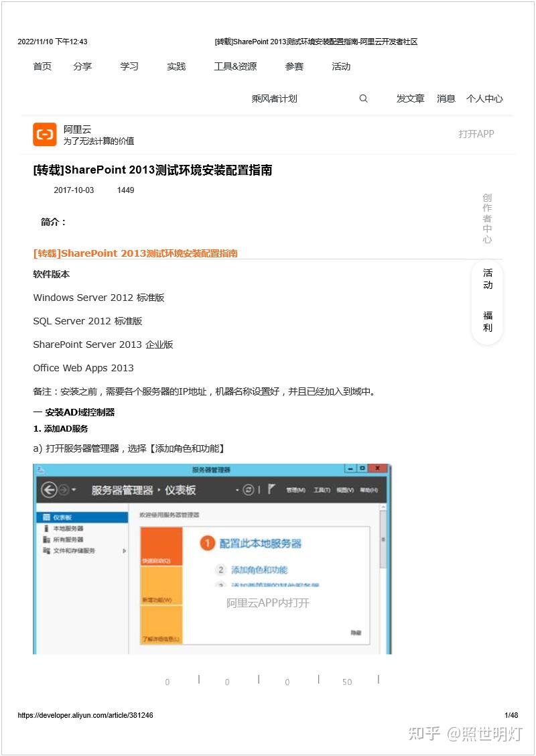Click the orange [转载]SharePoint 2013 heading link
536x756 pixels.
(135, 253)
